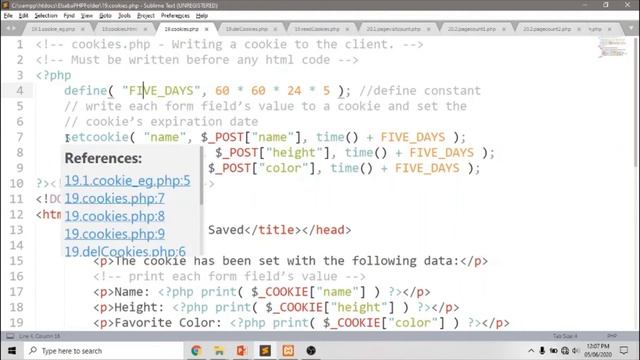The image size is (640, 360).
Task: Open reference 19.cookies.php:8
Action: click(114, 216)
